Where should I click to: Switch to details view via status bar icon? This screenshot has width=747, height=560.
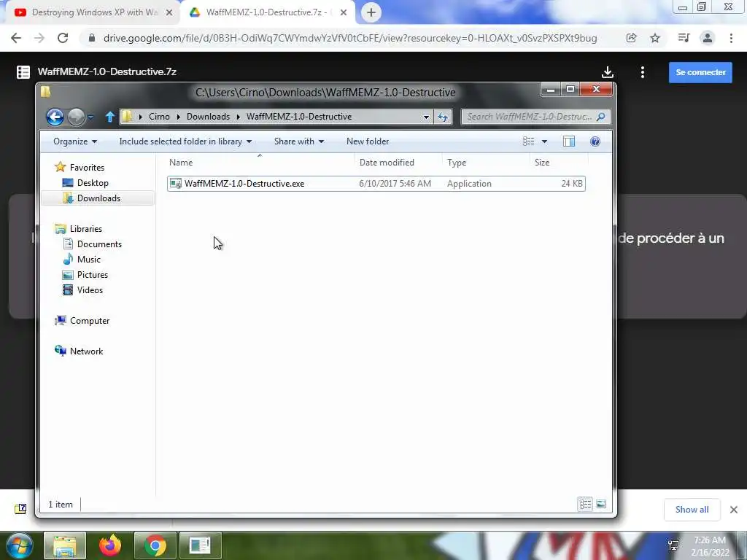[585, 505]
